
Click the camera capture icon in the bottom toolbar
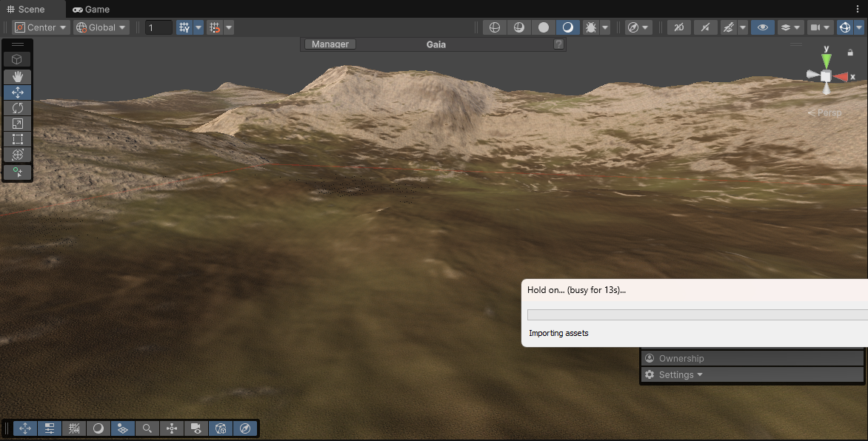[196, 428]
